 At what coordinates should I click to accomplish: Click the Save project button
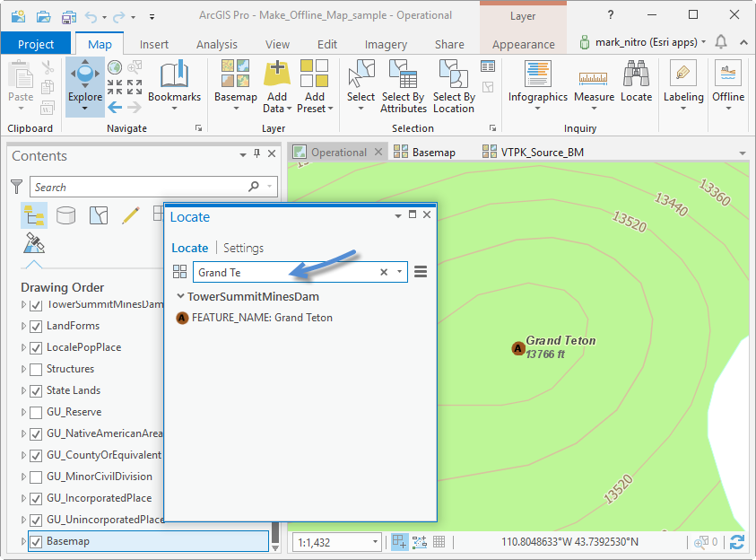point(68,17)
